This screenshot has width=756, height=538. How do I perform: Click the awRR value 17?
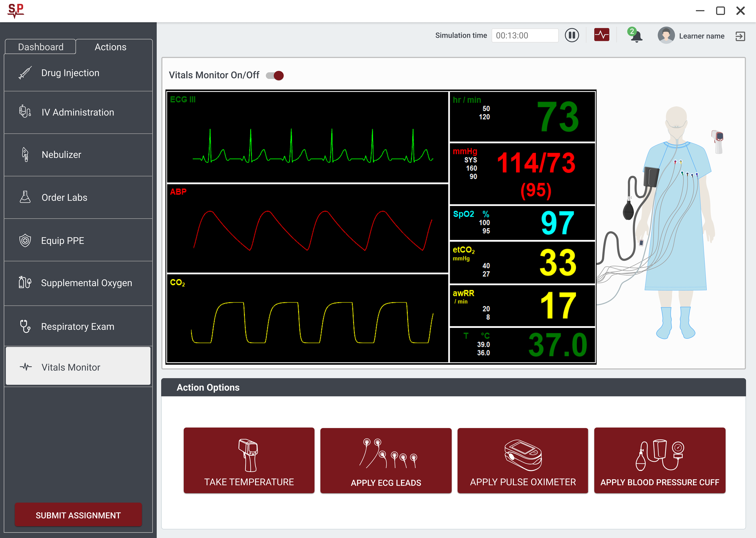point(558,305)
